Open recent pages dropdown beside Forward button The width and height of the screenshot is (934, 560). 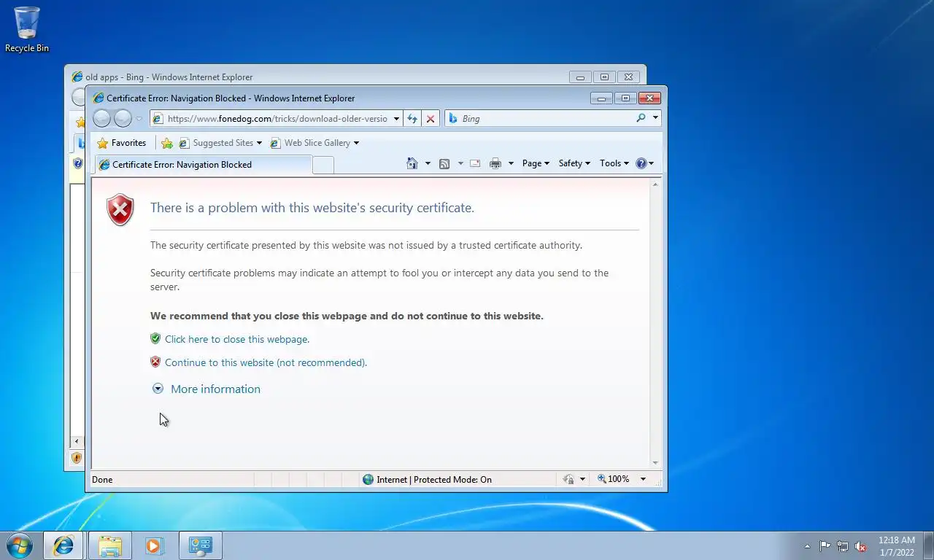[139, 119]
